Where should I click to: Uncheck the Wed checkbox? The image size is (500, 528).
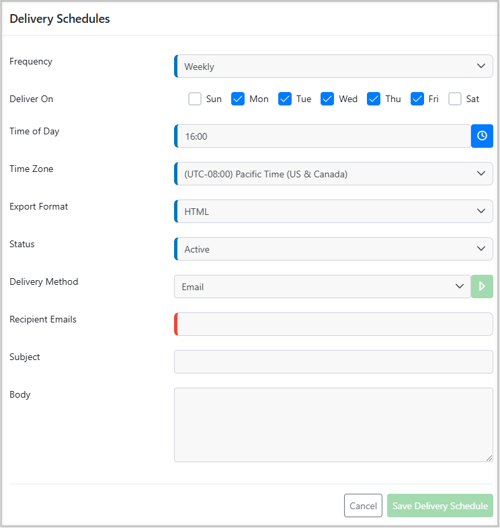[x=327, y=99]
